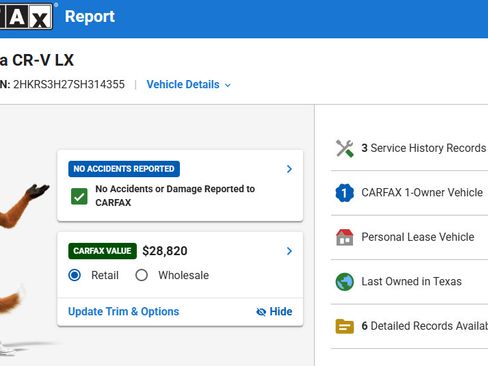Click No Accidents or Damage Reported text
Screen dimensions: 488x366
point(175,196)
